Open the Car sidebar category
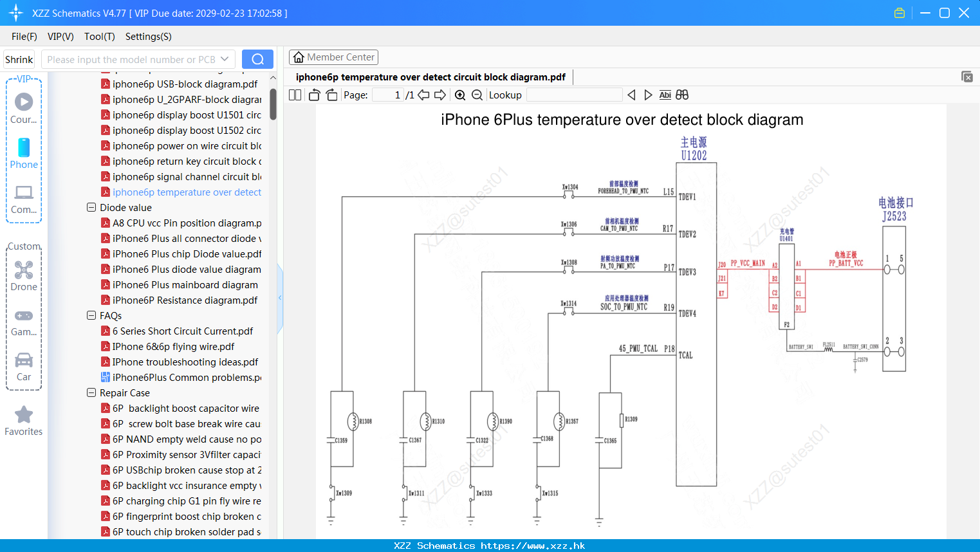 pyautogui.click(x=24, y=367)
